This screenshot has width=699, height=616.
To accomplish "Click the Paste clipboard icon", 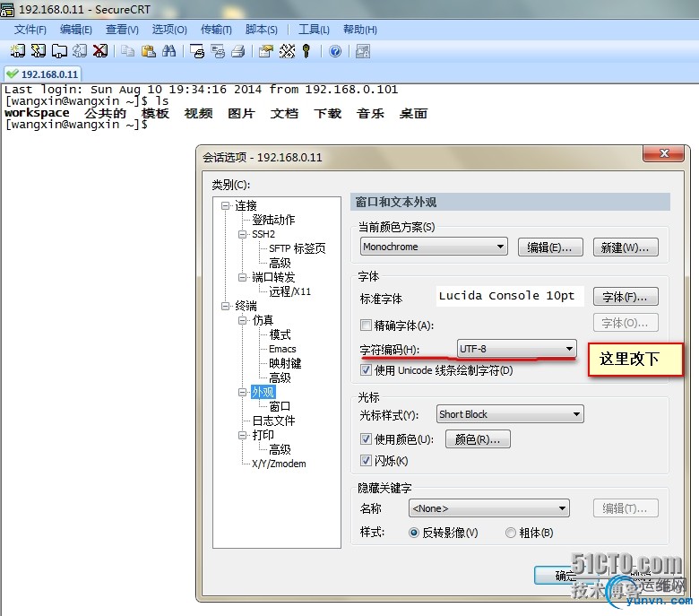I will click(148, 51).
